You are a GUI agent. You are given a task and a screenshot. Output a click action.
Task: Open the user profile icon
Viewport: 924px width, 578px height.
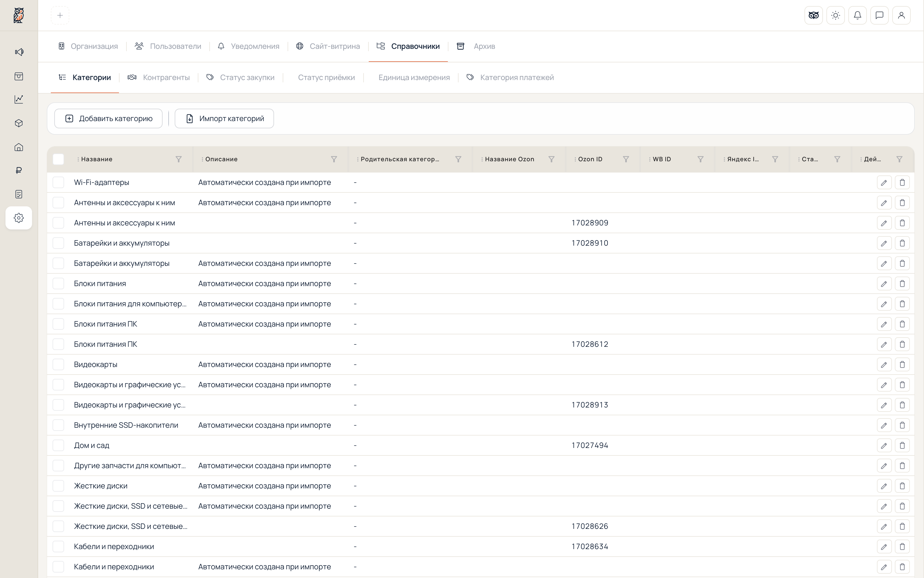(901, 15)
